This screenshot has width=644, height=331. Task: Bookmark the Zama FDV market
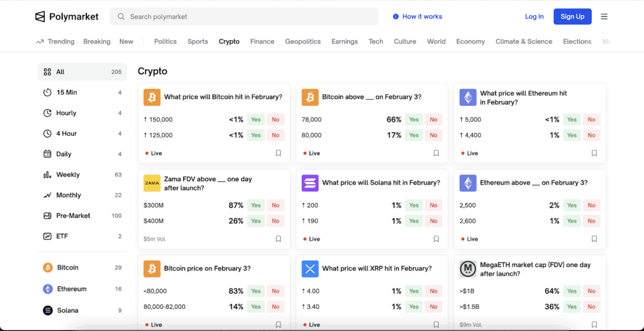(x=278, y=239)
